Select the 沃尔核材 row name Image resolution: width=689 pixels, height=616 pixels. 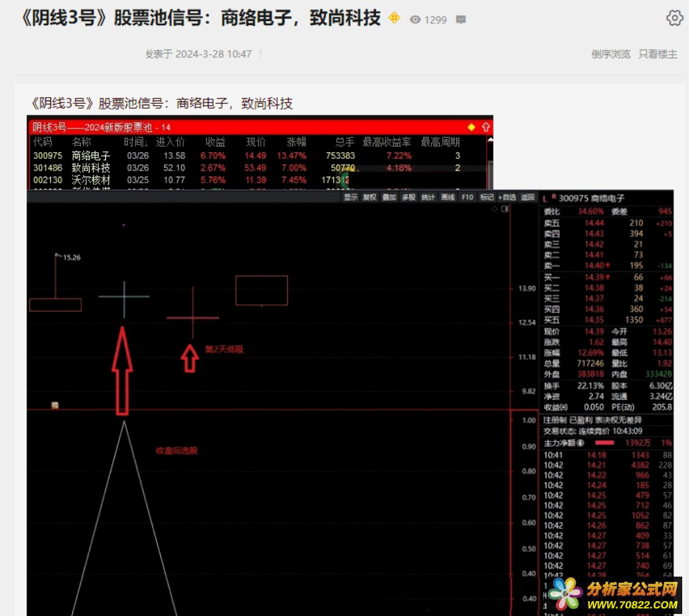coord(91,180)
